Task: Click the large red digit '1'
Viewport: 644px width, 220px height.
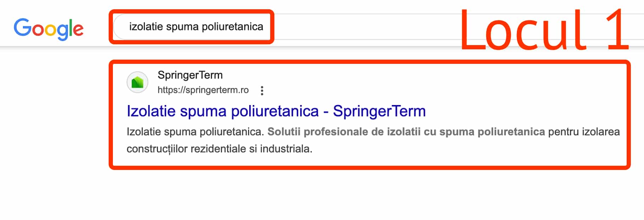Action: (618, 31)
